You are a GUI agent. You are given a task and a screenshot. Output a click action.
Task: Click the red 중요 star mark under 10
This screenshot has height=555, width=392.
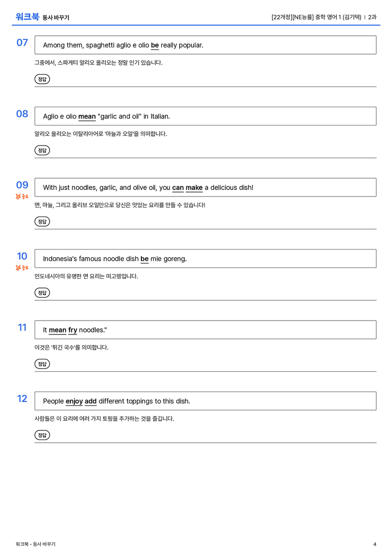[x=22, y=268]
